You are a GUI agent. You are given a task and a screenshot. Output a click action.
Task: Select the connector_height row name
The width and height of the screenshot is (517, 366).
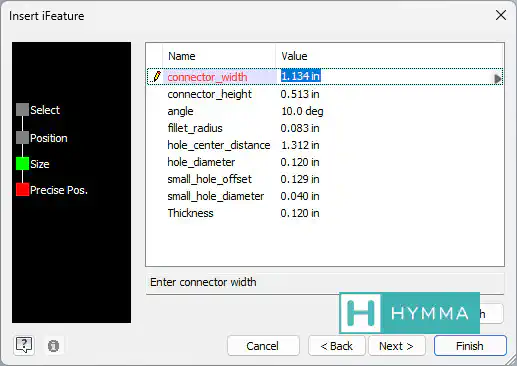[209, 94]
